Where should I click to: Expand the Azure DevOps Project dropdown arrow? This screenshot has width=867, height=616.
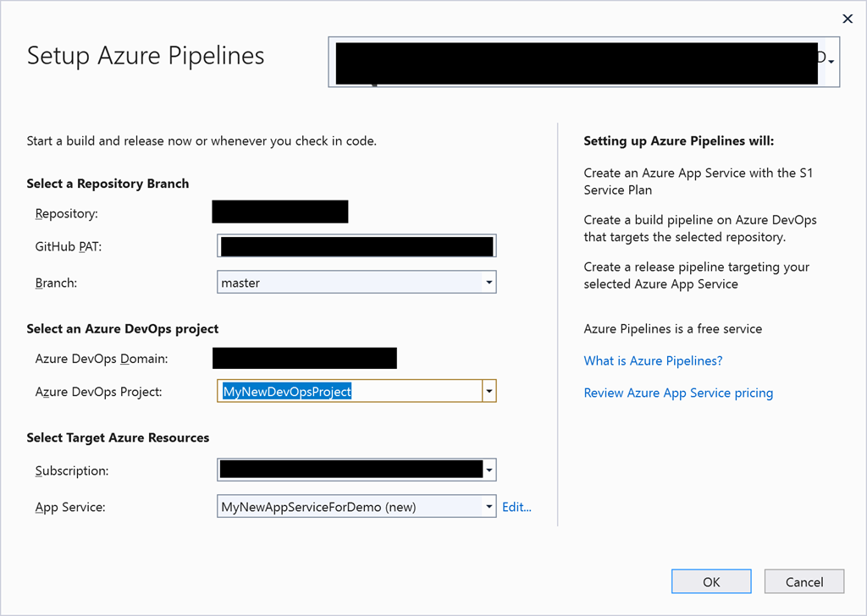(x=489, y=391)
